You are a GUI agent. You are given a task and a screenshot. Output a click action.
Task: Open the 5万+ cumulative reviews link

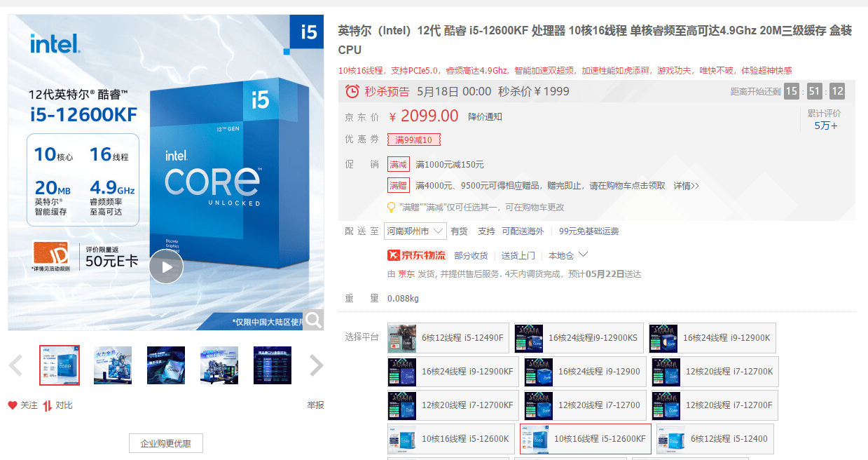tap(825, 126)
